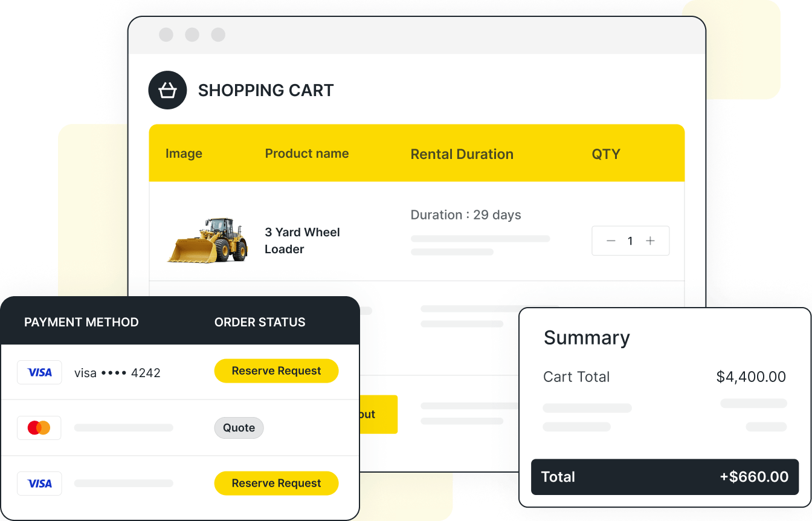
Task: Click the Total row showing +$660.00
Action: (x=665, y=477)
